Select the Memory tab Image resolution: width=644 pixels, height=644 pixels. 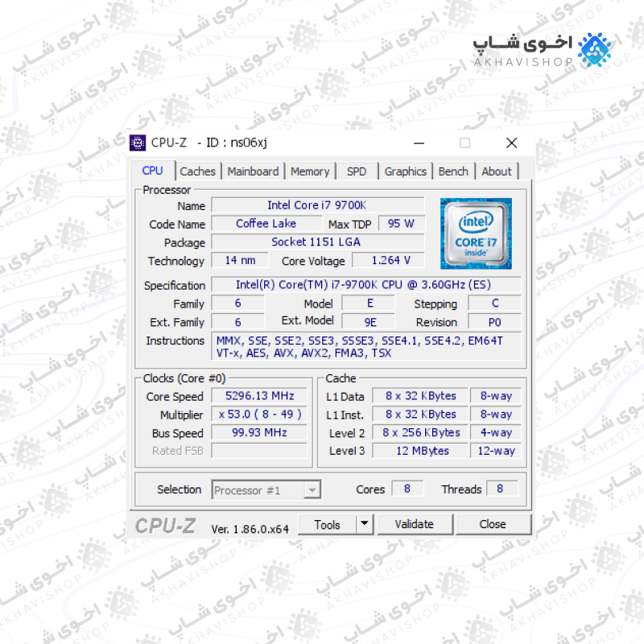[310, 171]
